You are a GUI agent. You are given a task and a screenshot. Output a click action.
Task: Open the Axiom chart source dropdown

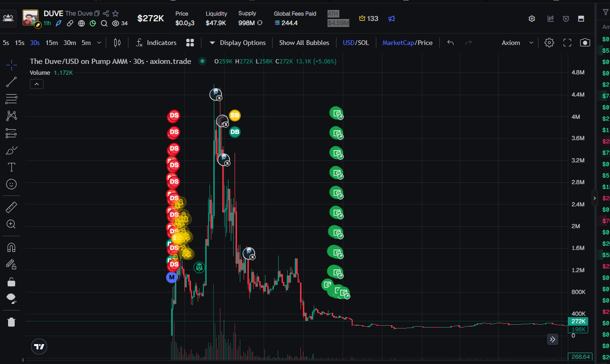pyautogui.click(x=518, y=43)
